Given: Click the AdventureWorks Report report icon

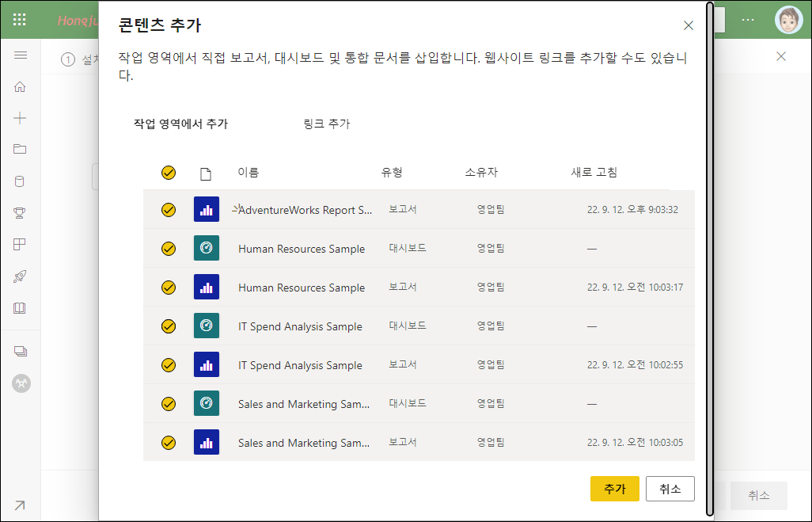Looking at the screenshot, I should [206, 209].
